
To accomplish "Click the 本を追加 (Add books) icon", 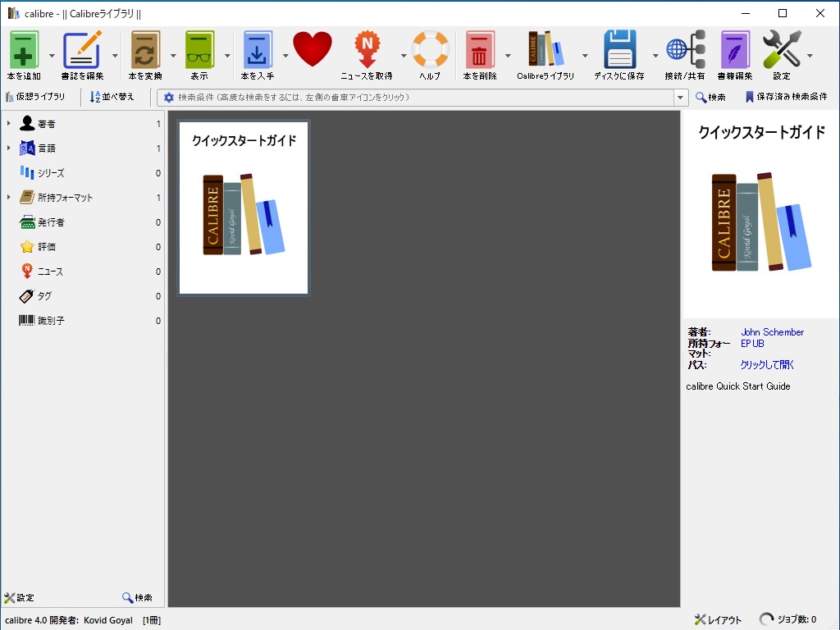I will 22,52.
